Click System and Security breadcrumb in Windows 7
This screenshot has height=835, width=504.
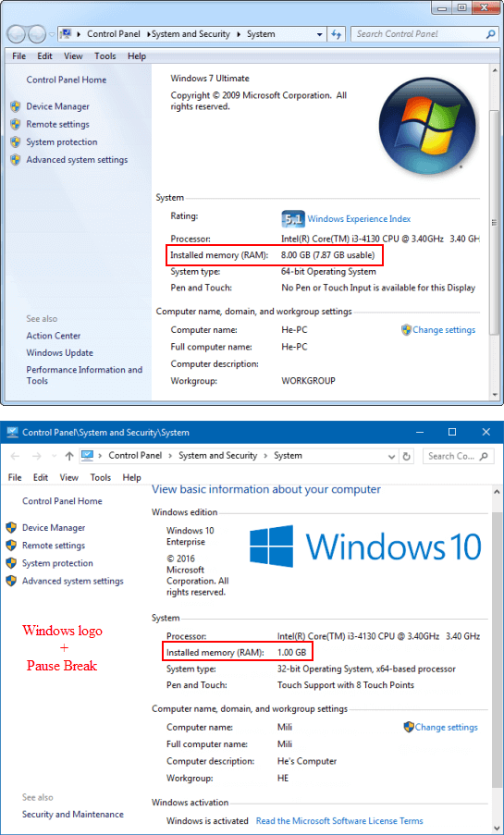pyautogui.click(x=191, y=34)
